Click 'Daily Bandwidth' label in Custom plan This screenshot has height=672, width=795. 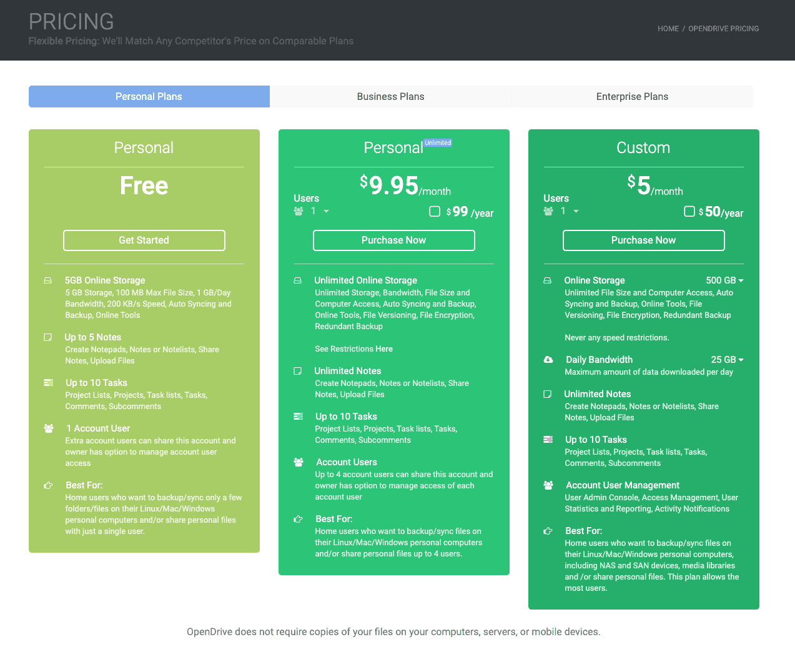click(600, 360)
